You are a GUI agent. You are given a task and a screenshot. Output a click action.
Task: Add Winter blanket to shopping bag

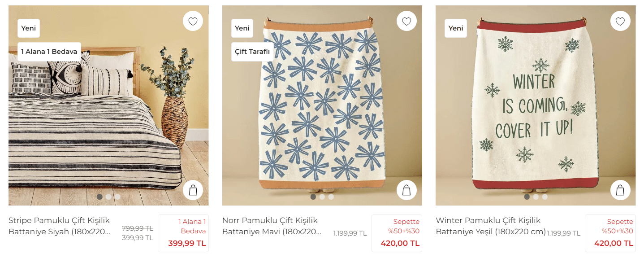(x=620, y=190)
